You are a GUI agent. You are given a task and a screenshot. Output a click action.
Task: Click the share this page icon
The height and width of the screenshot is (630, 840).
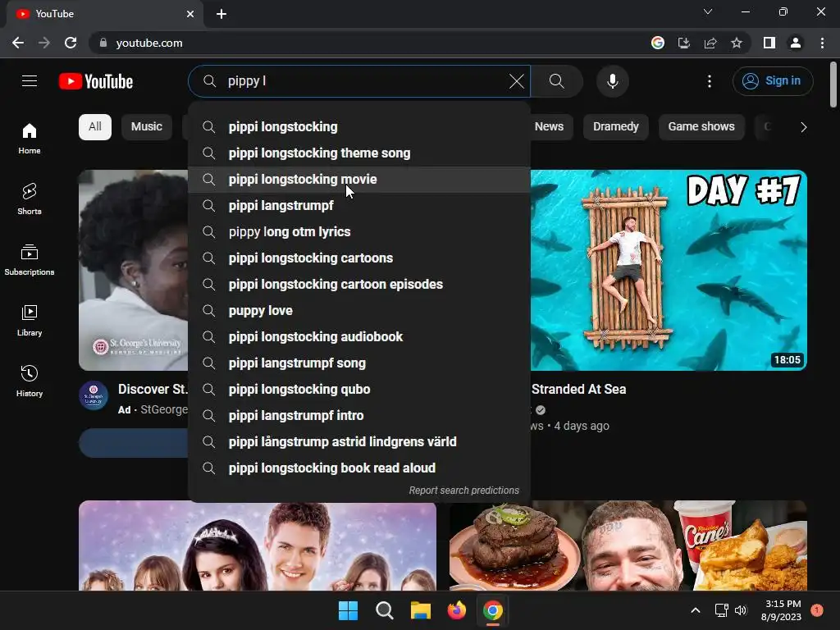coord(710,43)
